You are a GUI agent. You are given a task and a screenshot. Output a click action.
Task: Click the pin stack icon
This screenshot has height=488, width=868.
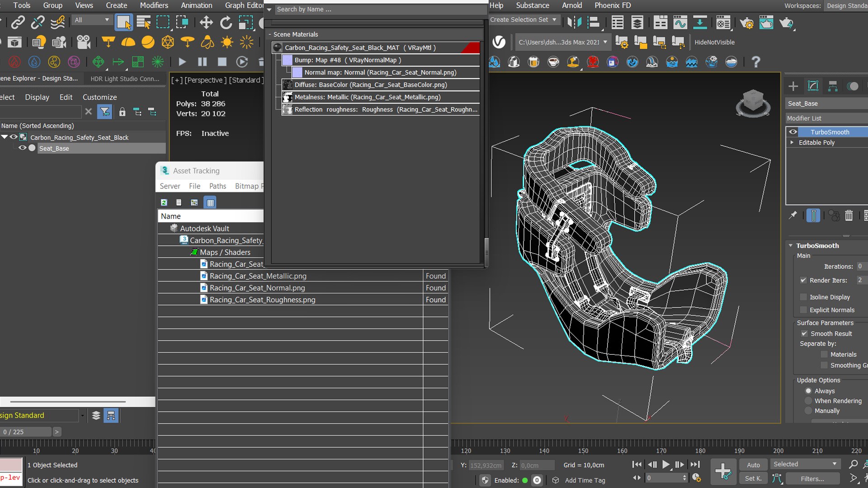coord(793,216)
